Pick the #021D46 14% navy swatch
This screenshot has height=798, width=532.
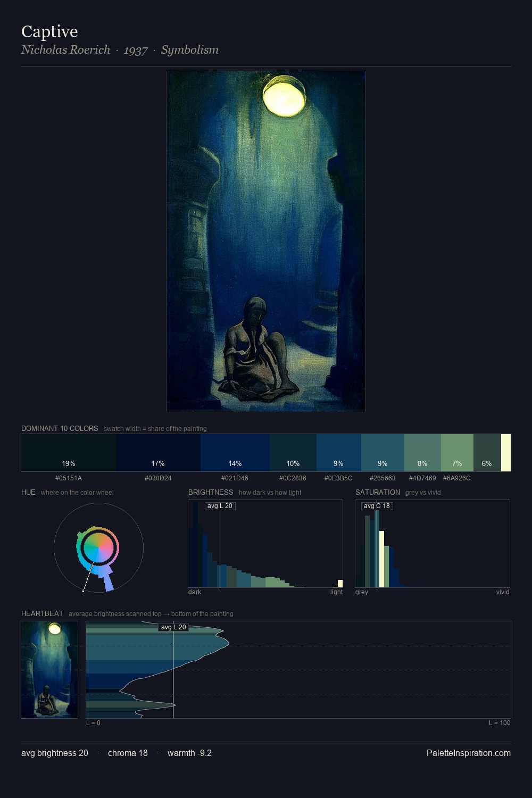tap(235, 453)
